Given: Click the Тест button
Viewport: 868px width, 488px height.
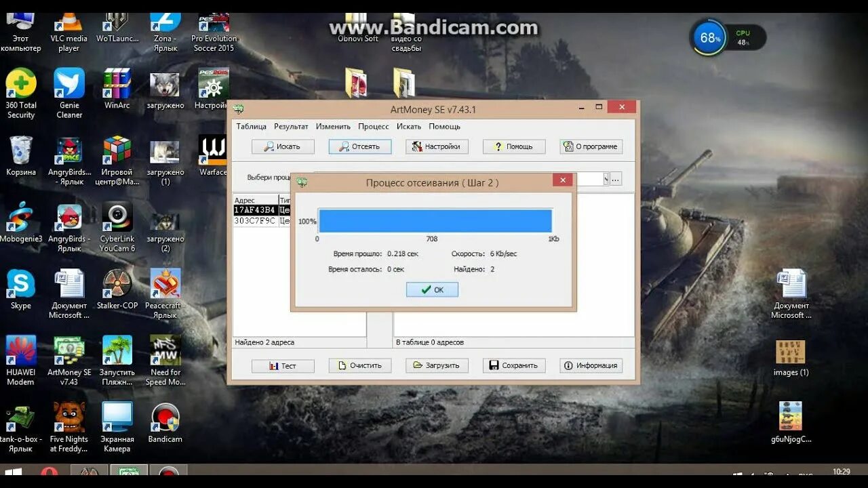Looking at the screenshot, I should pyautogui.click(x=283, y=365).
